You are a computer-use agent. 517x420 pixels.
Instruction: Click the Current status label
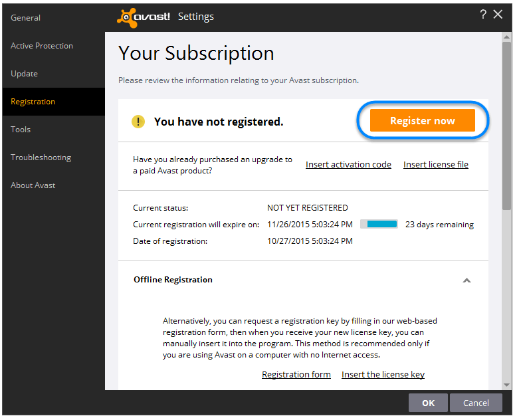pos(161,208)
